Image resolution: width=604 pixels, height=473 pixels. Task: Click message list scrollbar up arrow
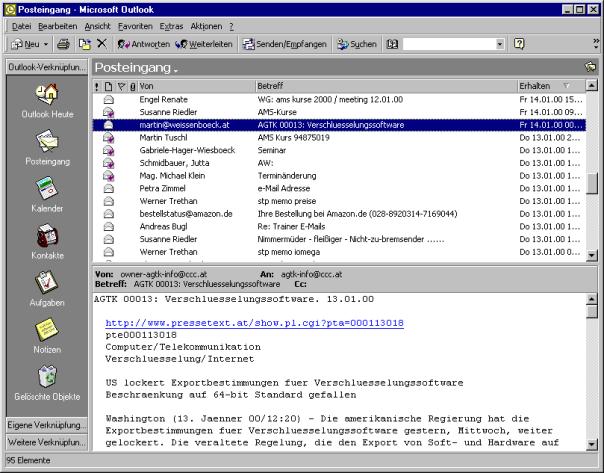[591, 85]
